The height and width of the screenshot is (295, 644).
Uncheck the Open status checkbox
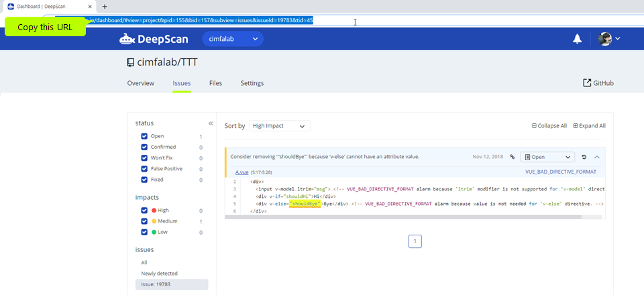(x=144, y=136)
